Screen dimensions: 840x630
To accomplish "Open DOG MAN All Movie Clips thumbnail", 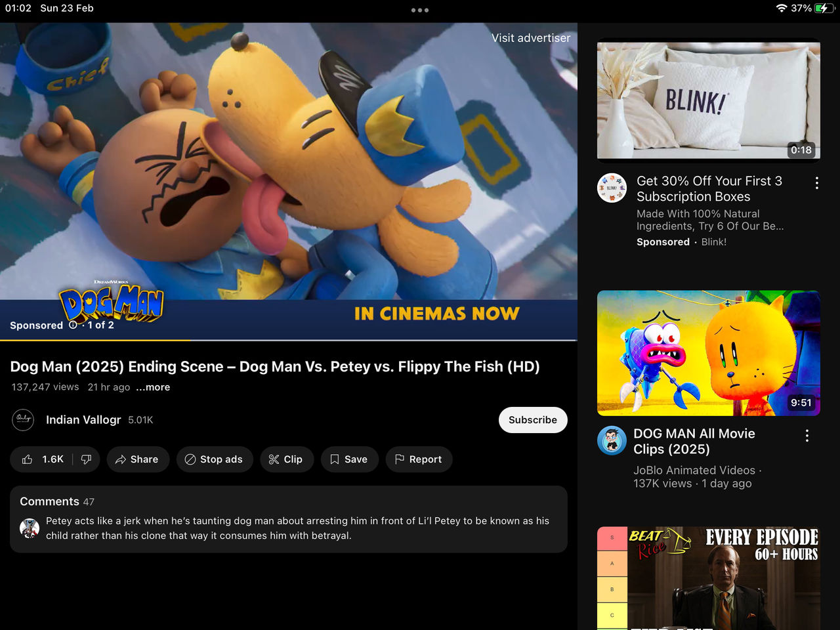I will (708, 353).
